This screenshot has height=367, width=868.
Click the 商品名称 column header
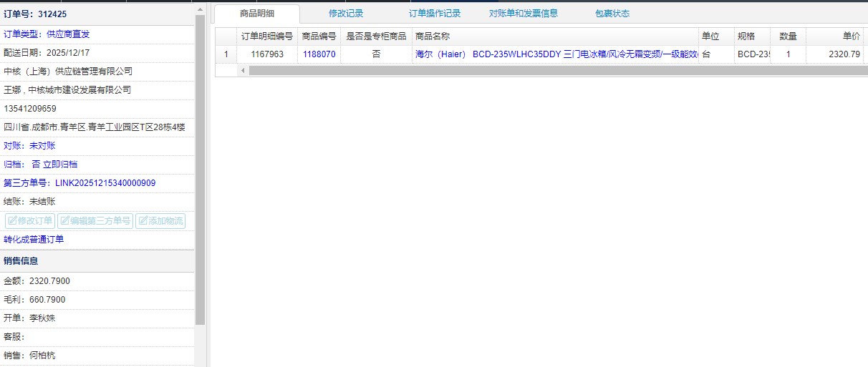click(x=433, y=36)
